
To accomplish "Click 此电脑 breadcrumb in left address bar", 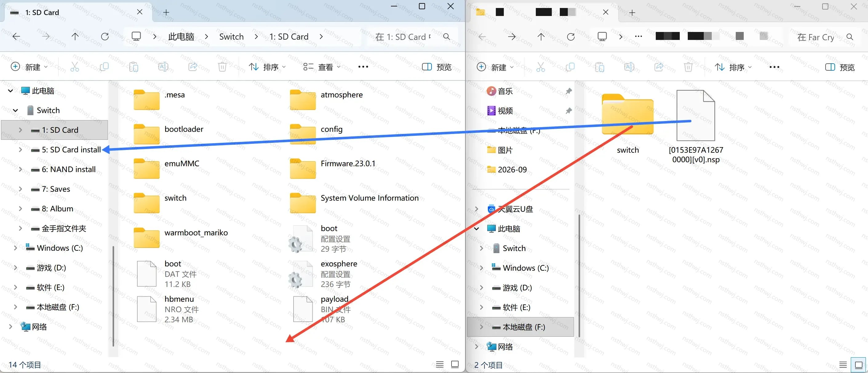I will (181, 36).
